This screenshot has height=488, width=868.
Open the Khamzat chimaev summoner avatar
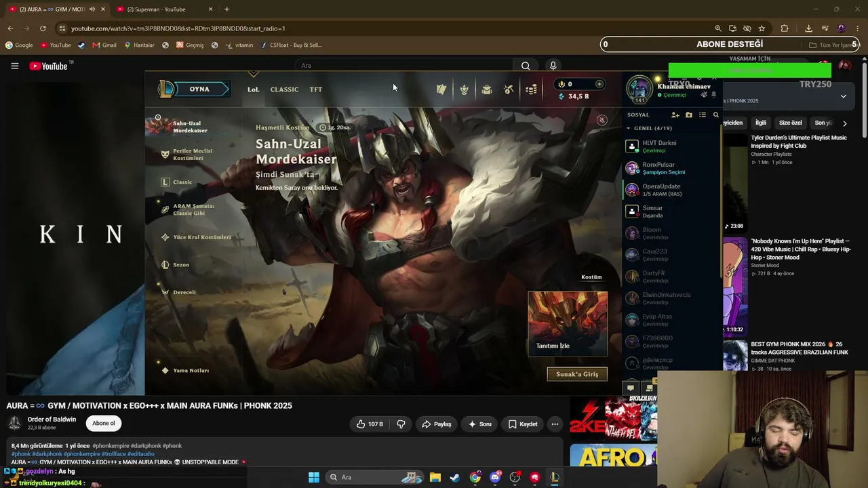coord(639,88)
